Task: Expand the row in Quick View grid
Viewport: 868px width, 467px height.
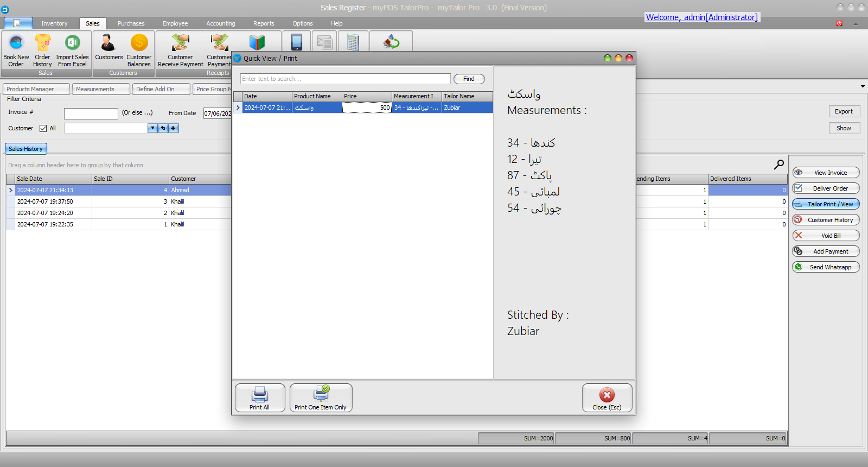Action: (x=238, y=108)
